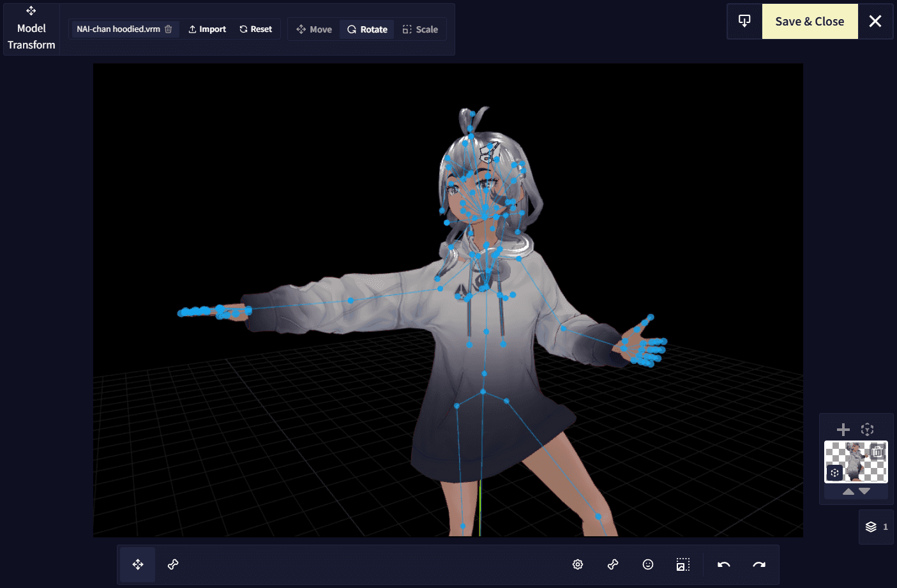Delete the thumbnail using its trash icon
Image resolution: width=897 pixels, height=588 pixels.
click(x=878, y=452)
